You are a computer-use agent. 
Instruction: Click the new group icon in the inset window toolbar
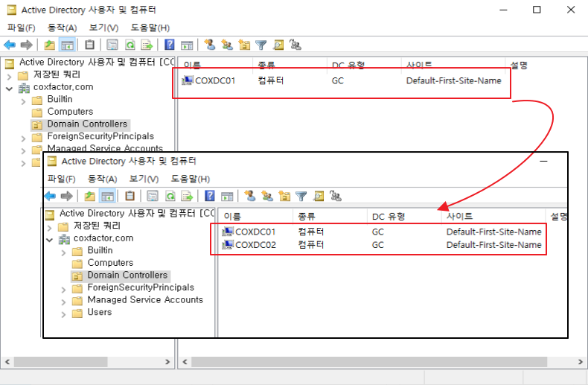point(267,196)
